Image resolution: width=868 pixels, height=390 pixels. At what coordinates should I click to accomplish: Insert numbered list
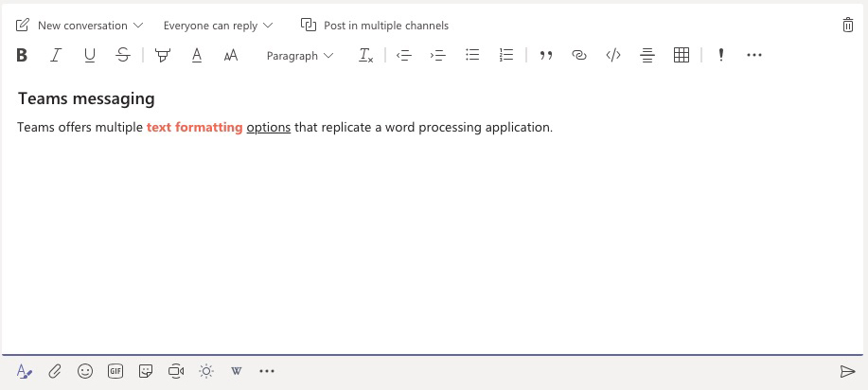pyautogui.click(x=506, y=54)
